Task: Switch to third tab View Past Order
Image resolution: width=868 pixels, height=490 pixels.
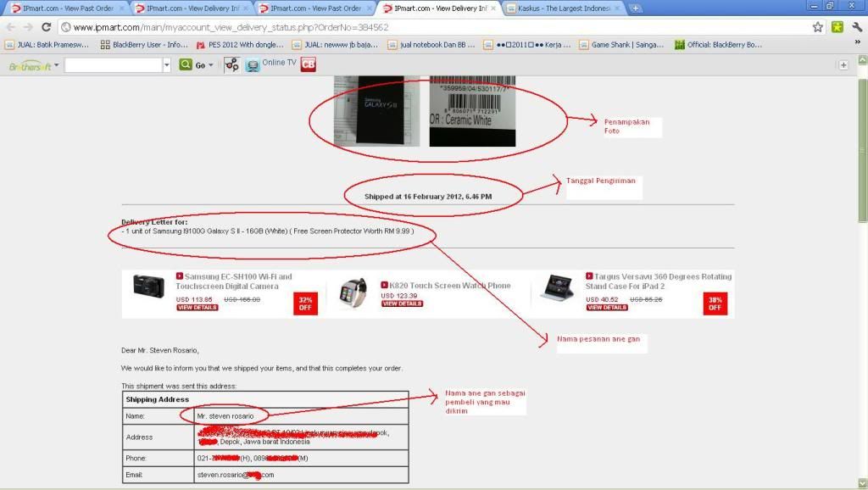Action: [315, 8]
